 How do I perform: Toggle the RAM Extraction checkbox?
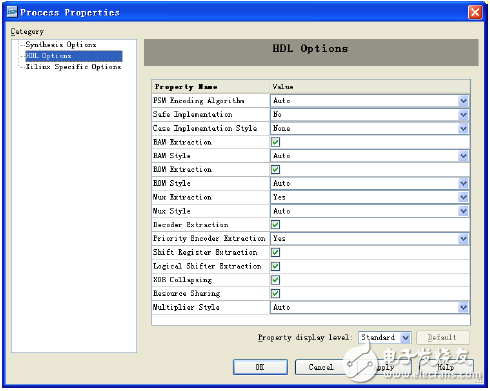pyautogui.click(x=275, y=142)
